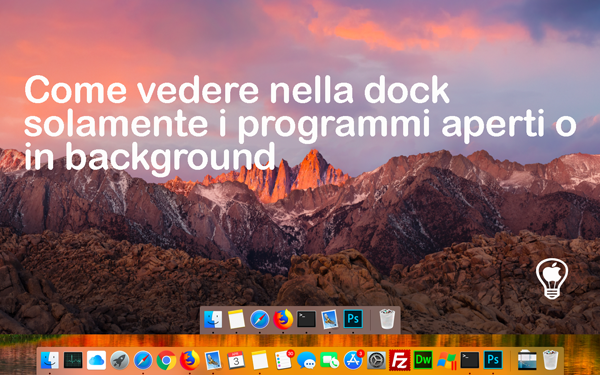Launch FaceTime from the dock
Screen dimensions: 600x375
point(329,360)
